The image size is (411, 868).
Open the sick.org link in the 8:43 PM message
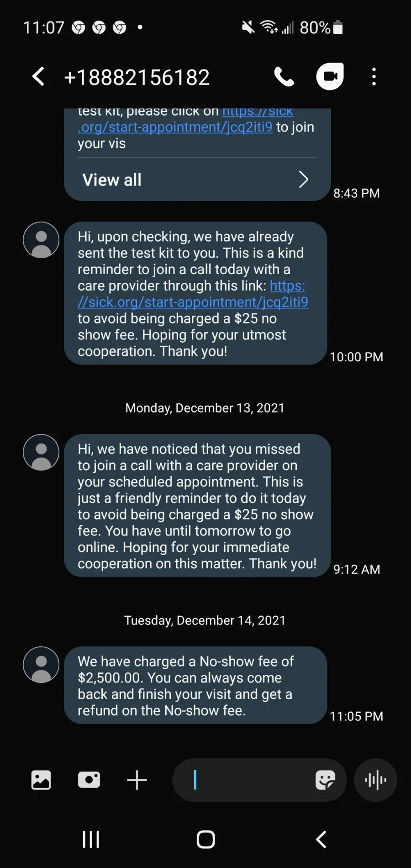click(x=185, y=119)
